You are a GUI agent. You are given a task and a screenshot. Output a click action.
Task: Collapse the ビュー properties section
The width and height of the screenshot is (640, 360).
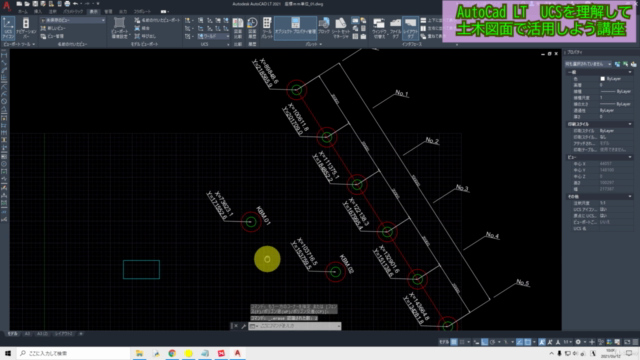coord(630,157)
